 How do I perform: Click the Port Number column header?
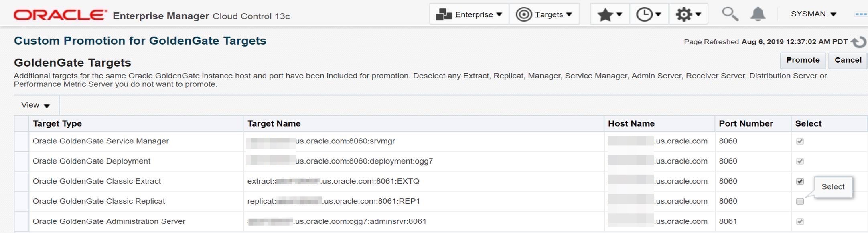[746, 124]
